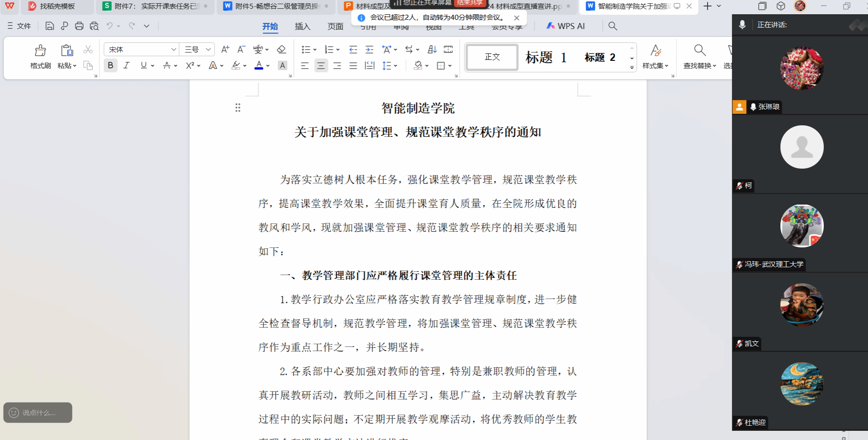Open Find and Replace (查找替换) magnifier

[700, 51]
